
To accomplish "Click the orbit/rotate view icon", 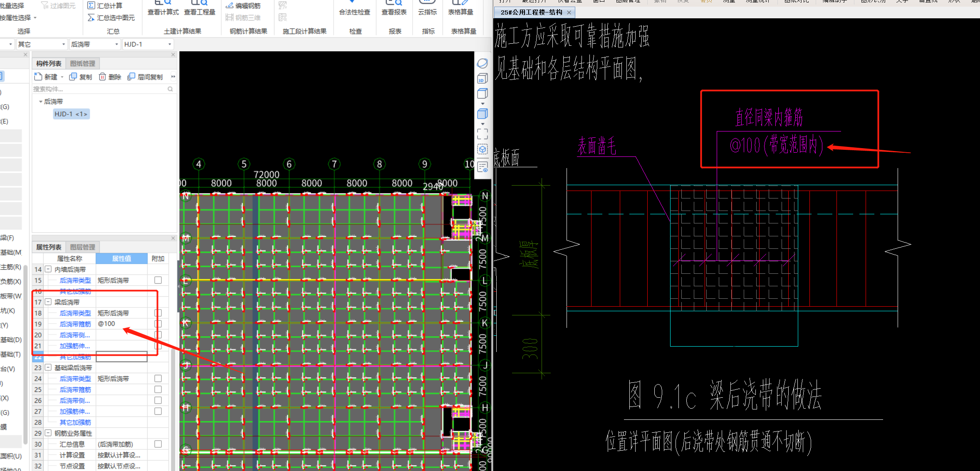I will pyautogui.click(x=482, y=63).
